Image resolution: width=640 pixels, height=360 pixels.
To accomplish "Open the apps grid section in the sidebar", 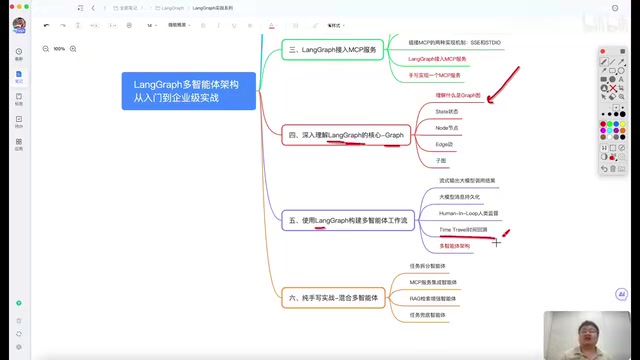I will click(19, 144).
